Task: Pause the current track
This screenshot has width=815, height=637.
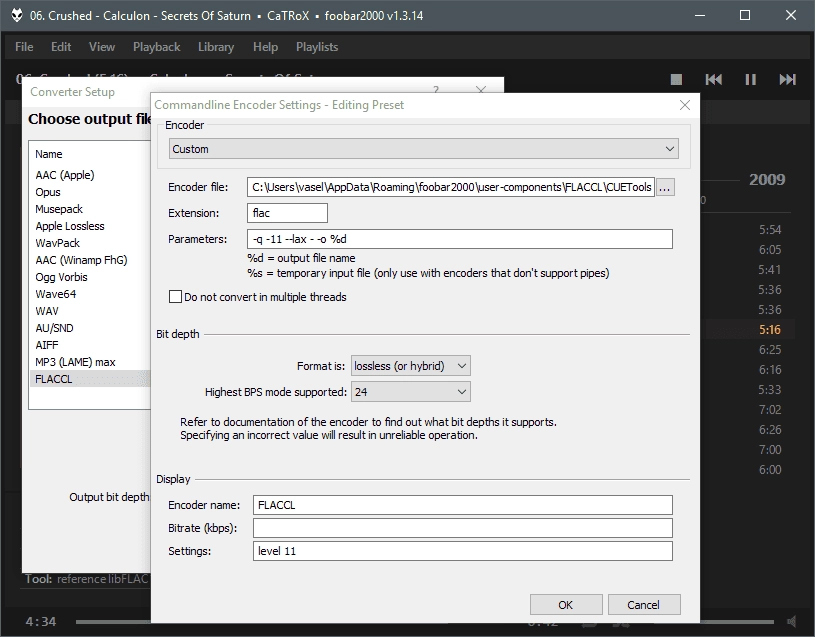Action: (750, 79)
